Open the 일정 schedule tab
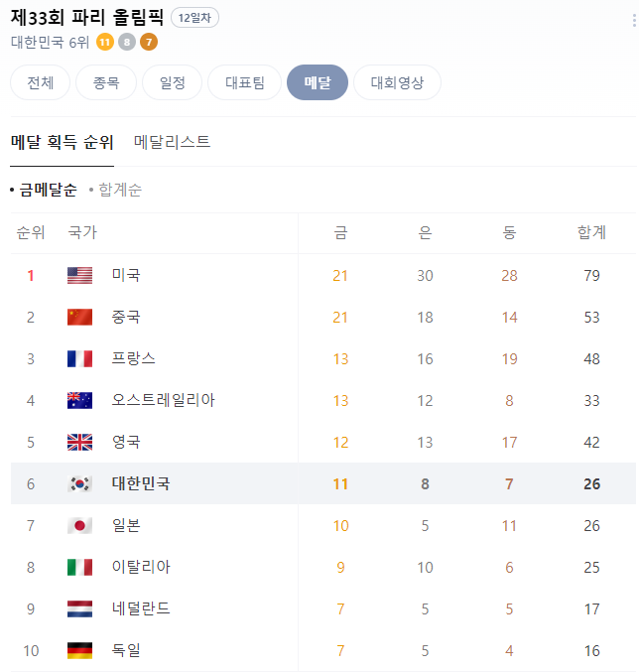Viewport: 639px width, 672px height. 173,82
